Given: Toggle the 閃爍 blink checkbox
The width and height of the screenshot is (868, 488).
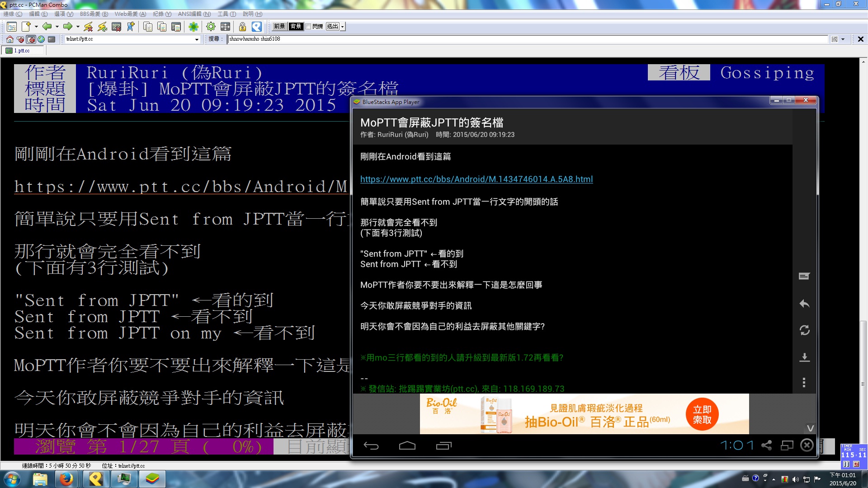Looking at the screenshot, I should (x=308, y=27).
